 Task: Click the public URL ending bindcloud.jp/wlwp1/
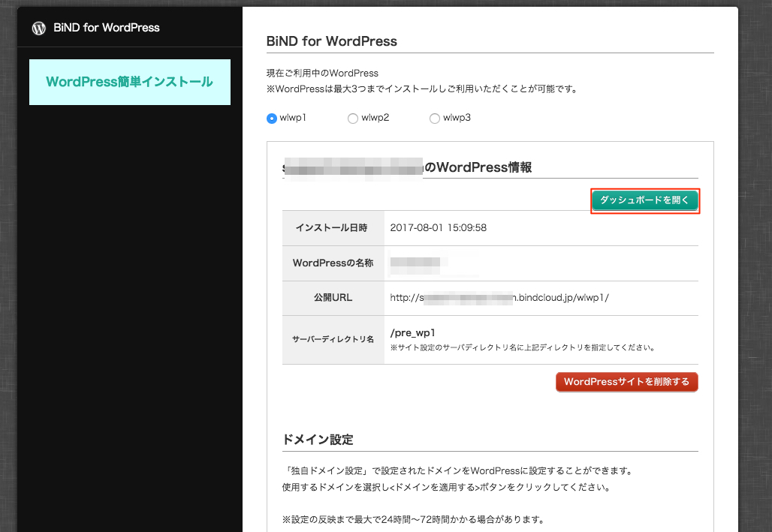coord(499,298)
